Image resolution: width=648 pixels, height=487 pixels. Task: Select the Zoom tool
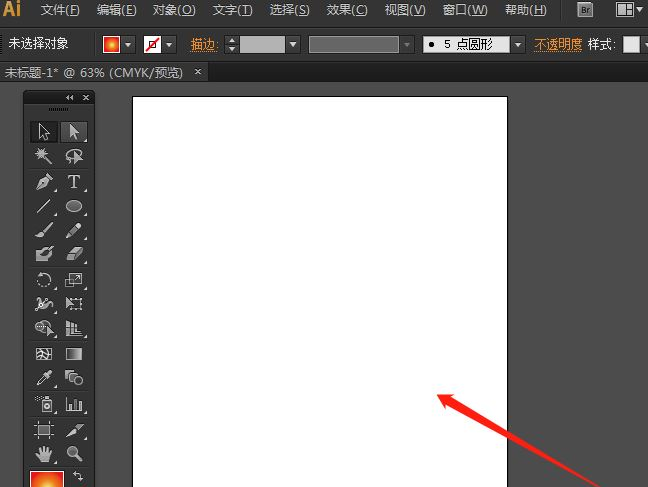[x=74, y=454]
